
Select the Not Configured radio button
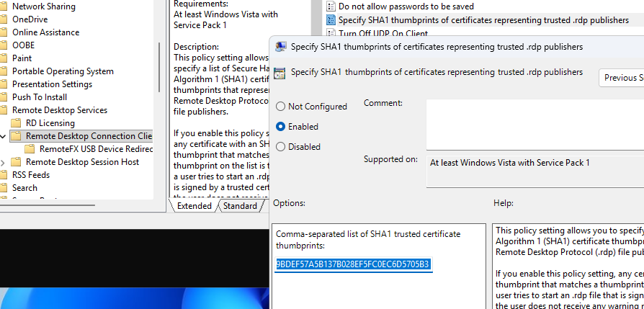[281, 107]
